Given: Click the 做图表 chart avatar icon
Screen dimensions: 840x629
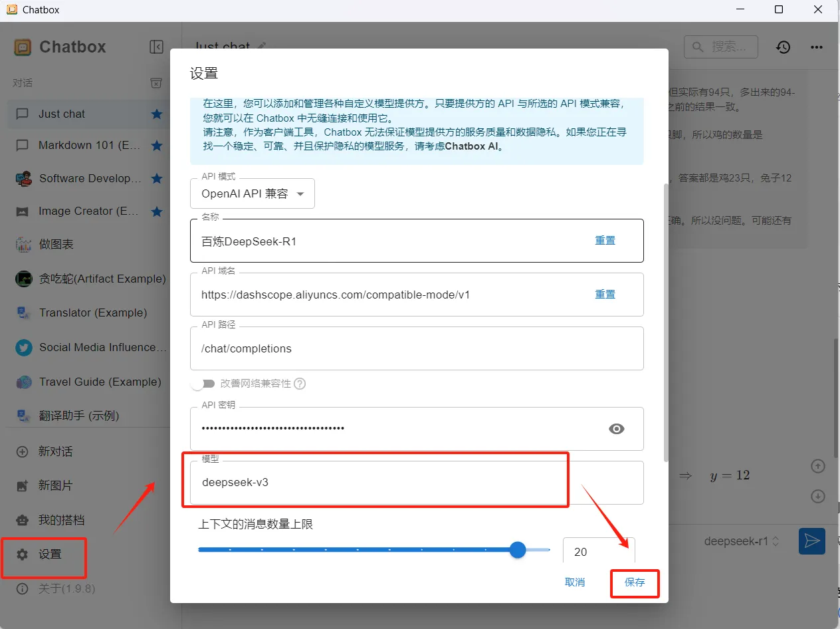Looking at the screenshot, I should (23, 245).
